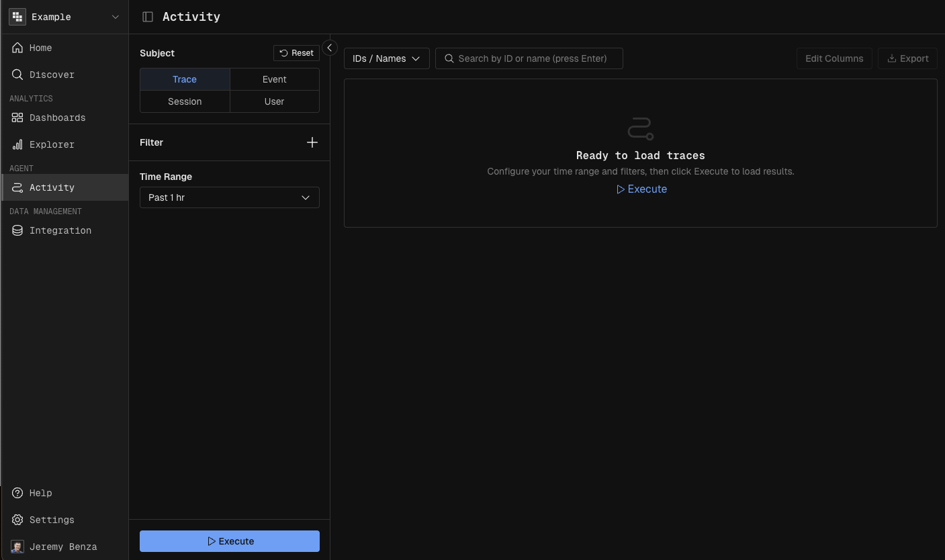This screenshot has width=945, height=560.
Task: Select the User subject option
Action: (274, 101)
